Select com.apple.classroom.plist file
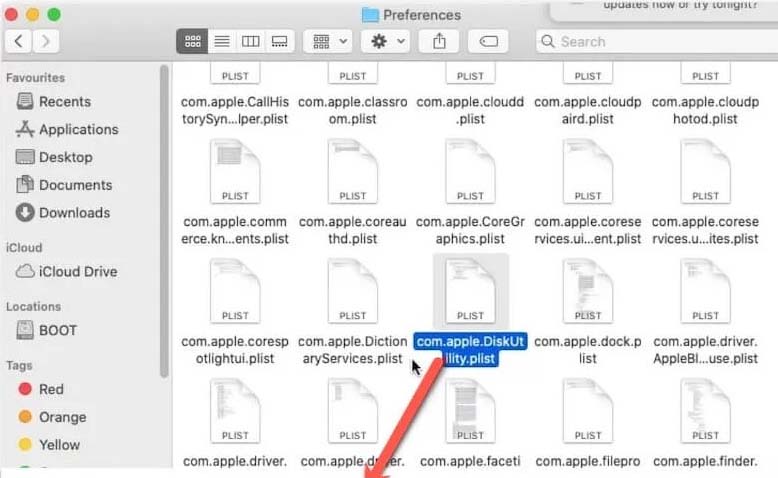The height and width of the screenshot is (478, 778). [352, 94]
